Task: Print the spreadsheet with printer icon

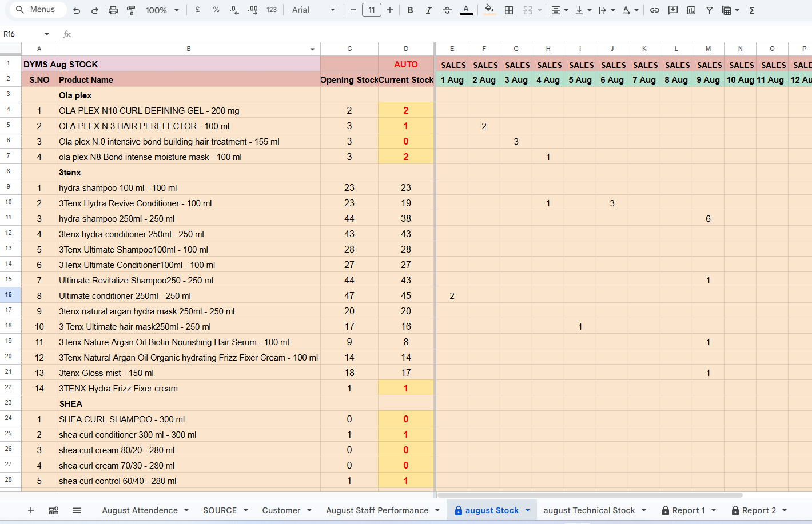Action: coord(113,10)
